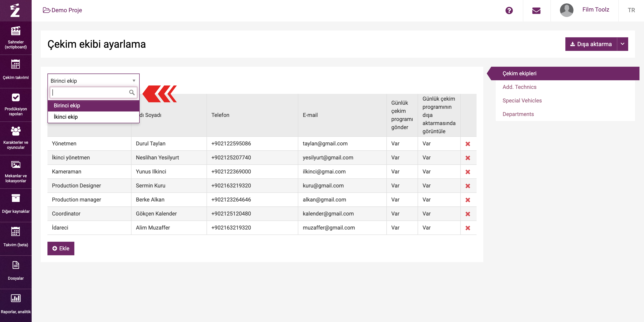This screenshot has width=644, height=322.
Task: Delete the Production Designer row
Action: (468, 186)
